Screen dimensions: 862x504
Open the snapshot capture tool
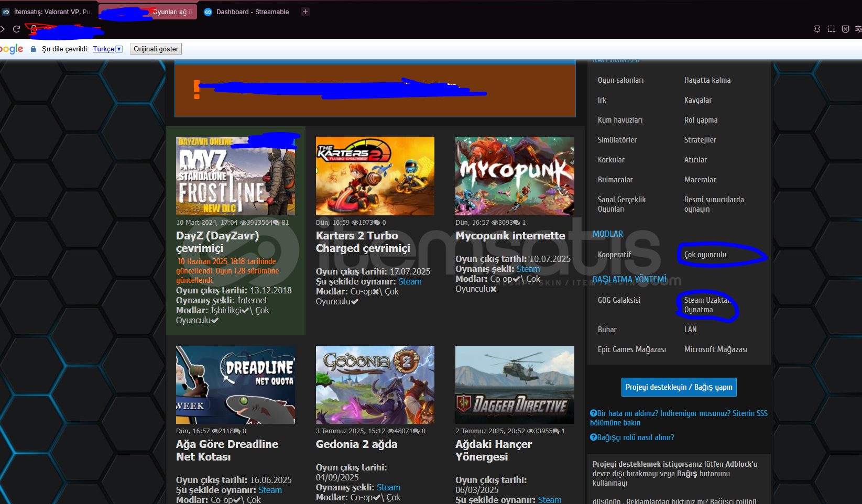coord(831,29)
